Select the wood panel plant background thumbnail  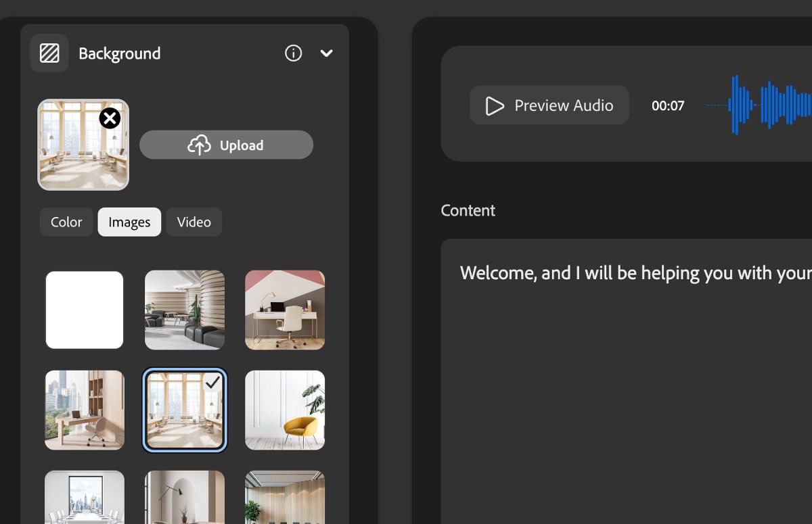click(285, 497)
